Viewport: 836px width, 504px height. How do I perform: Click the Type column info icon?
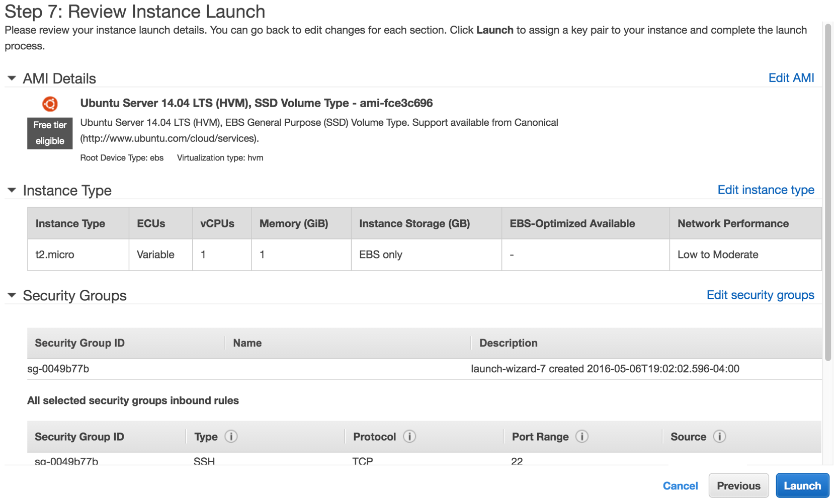point(231,437)
